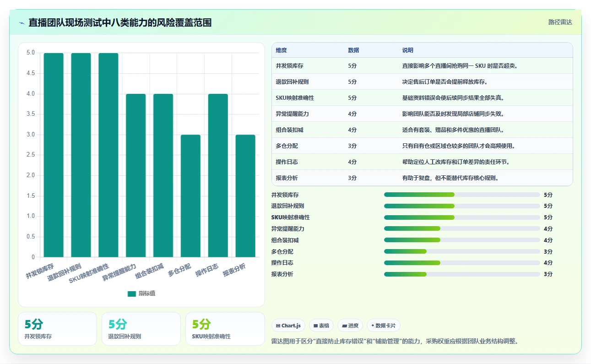Click the SKU映射准确性 bar in the chart
Screen dimensions: 591x364
108,155
